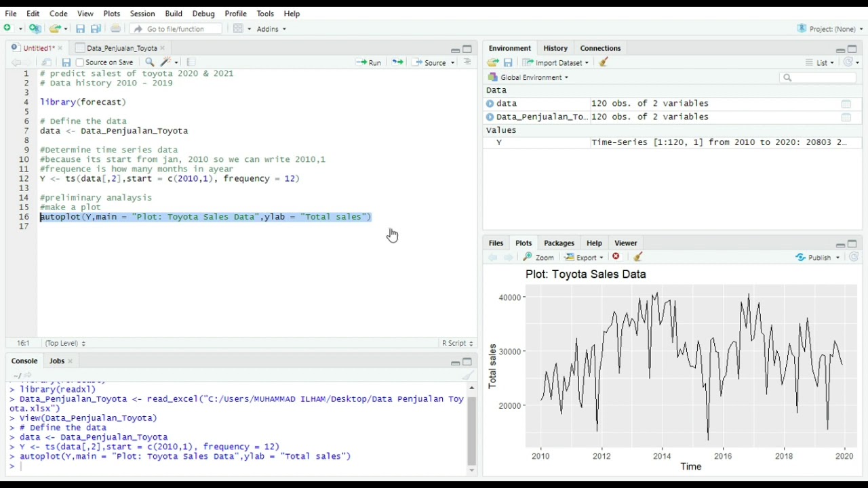This screenshot has width=868, height=488.
Task: Open the Export dropdown in Plots
Action: pyautogui.click(x=584, y=258)
